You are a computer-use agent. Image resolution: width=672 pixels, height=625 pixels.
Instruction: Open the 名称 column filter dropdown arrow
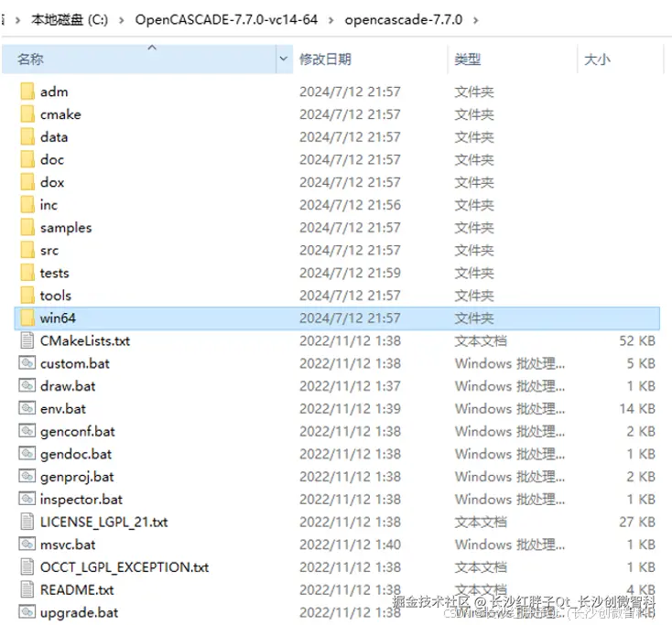284,59
